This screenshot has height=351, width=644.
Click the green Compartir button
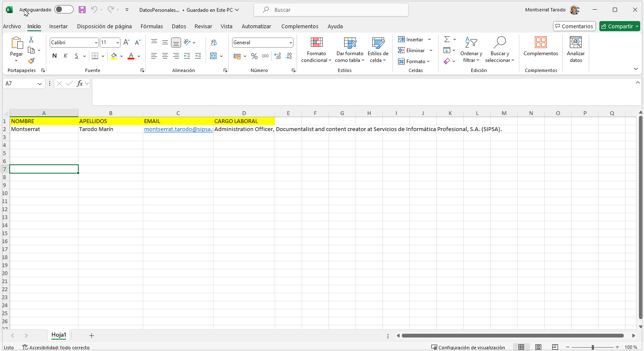click(620, 26)
